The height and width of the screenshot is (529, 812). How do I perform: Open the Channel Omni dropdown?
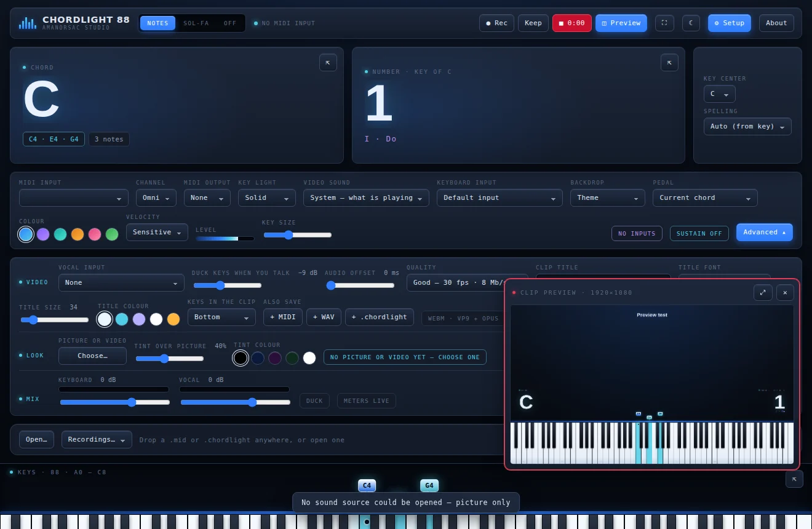pyautogui.click(x=156, y=198)
